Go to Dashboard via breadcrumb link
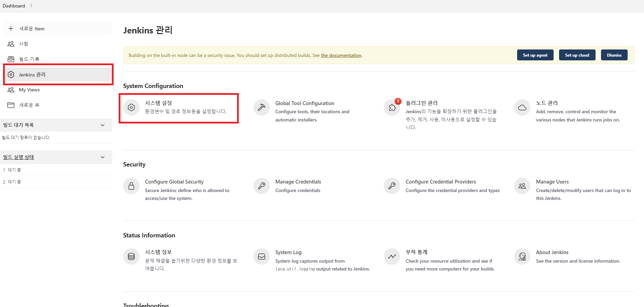Image resolution: width=644 pixels, height=307 pixels. [14, 6]
